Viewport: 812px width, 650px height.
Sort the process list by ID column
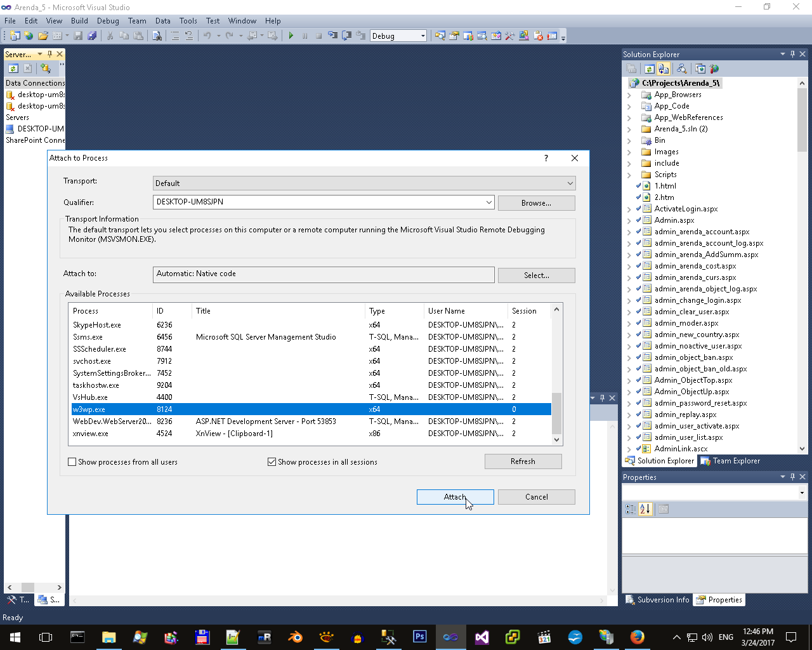tap(172, 311)
